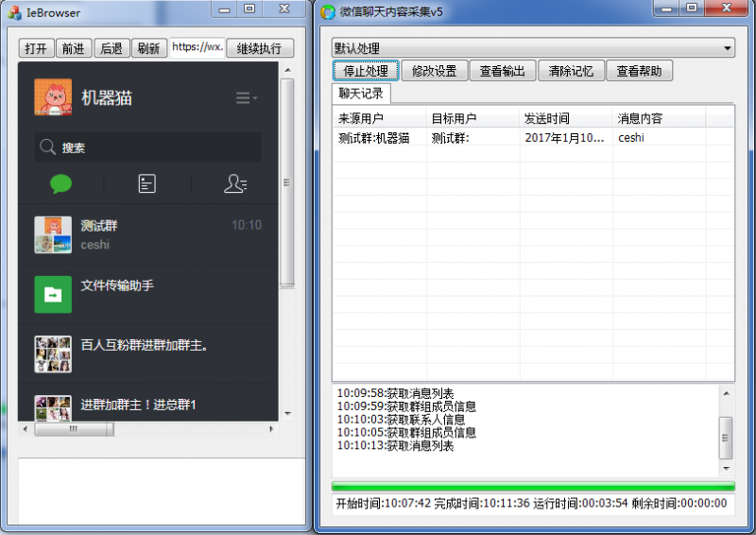Close the IeBrowser window
The image size is (756, 535).
pyautogui.click(x=284, y=9)
